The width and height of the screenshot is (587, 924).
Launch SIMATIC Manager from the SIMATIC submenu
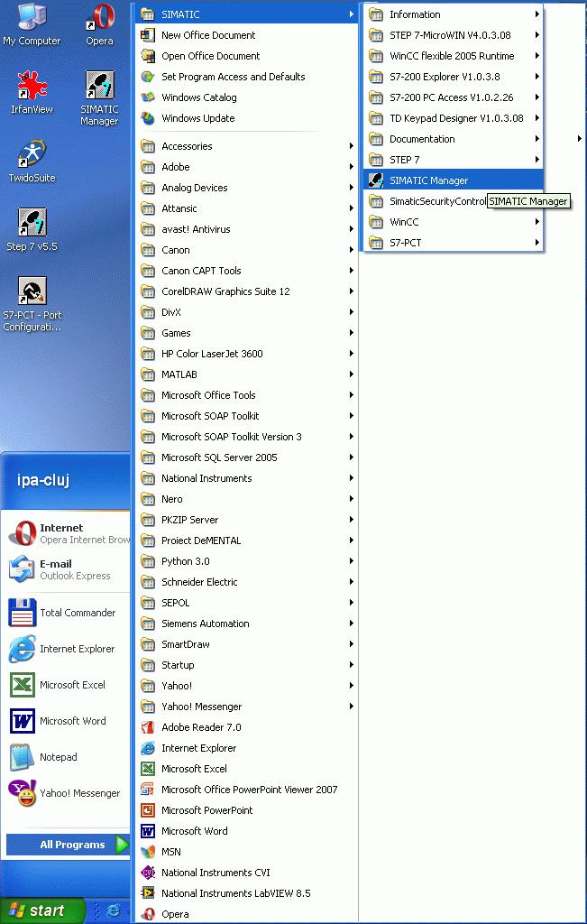pyautogui.click(x=453, y=180)
